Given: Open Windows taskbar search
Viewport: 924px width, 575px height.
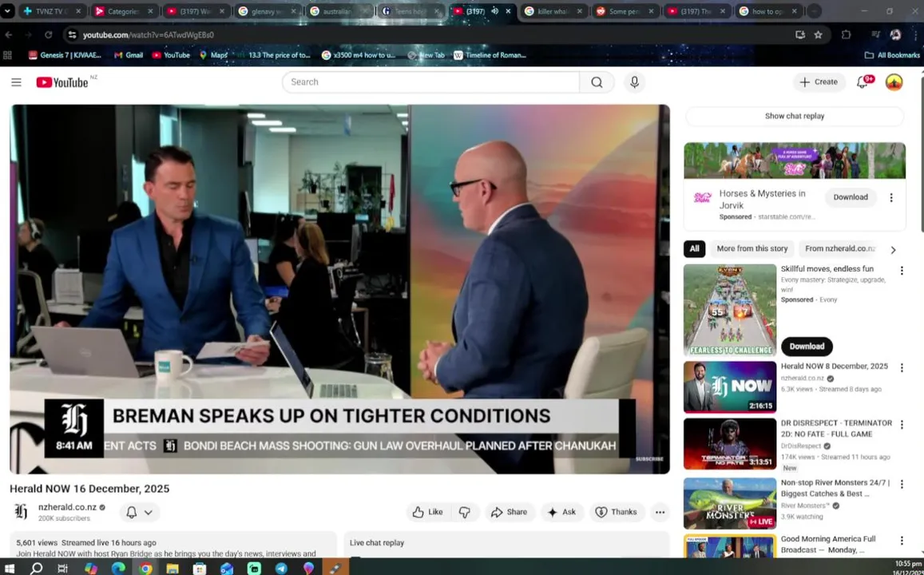Looking at the screenshot, I should (36, 568).
